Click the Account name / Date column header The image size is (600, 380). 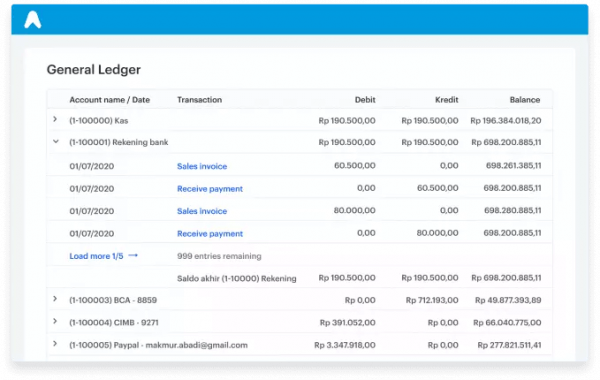click(x=109, y=100)
